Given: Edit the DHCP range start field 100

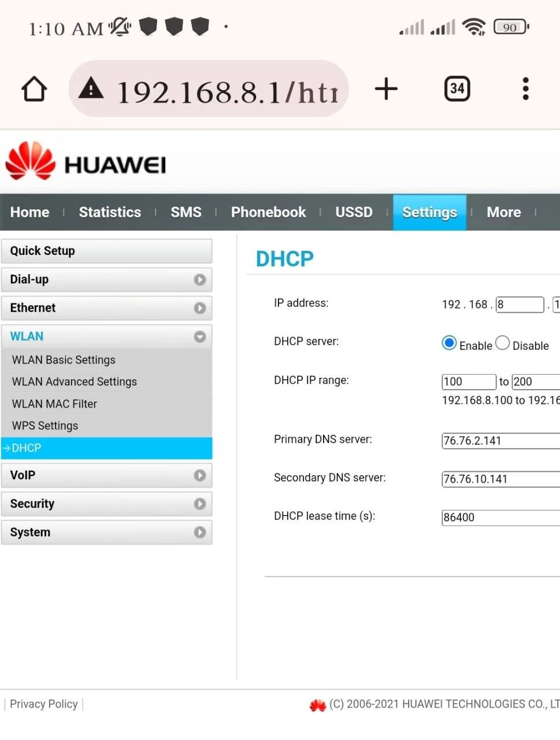Looking at the screenshot, I should coord(469,382).
